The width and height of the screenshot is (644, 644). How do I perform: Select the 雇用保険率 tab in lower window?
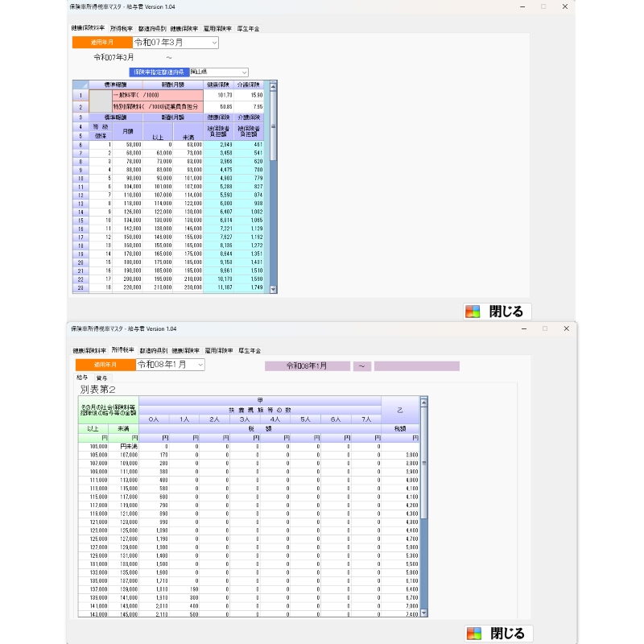217,351
